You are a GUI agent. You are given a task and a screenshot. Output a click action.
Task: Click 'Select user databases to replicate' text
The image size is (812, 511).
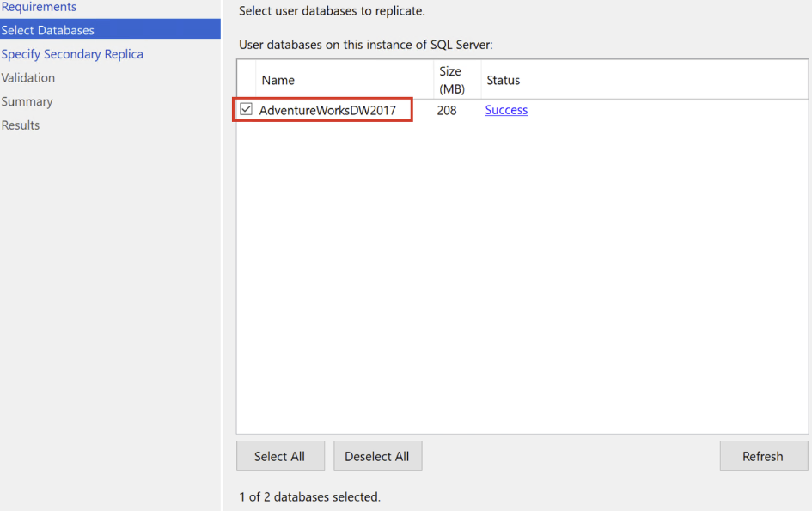332,11
